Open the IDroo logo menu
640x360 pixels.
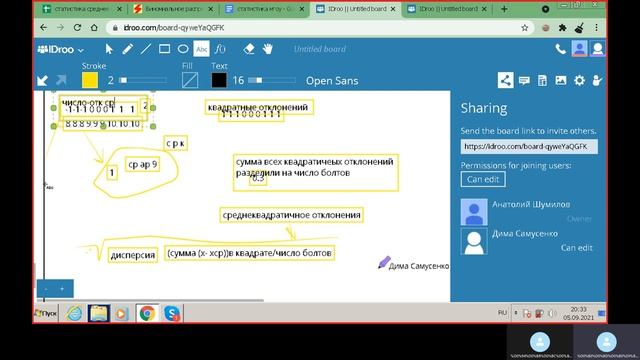coord(60,49)
